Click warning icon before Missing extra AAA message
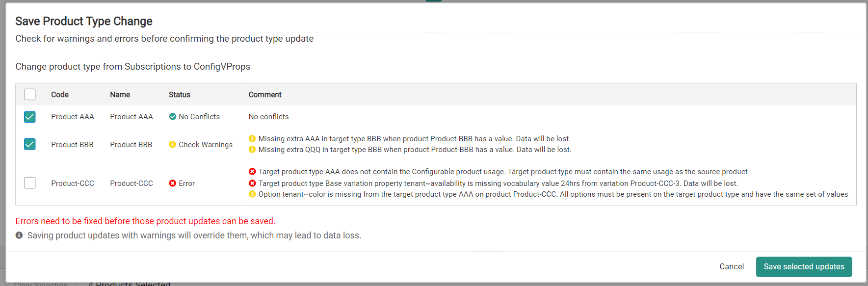 (252, 138)
